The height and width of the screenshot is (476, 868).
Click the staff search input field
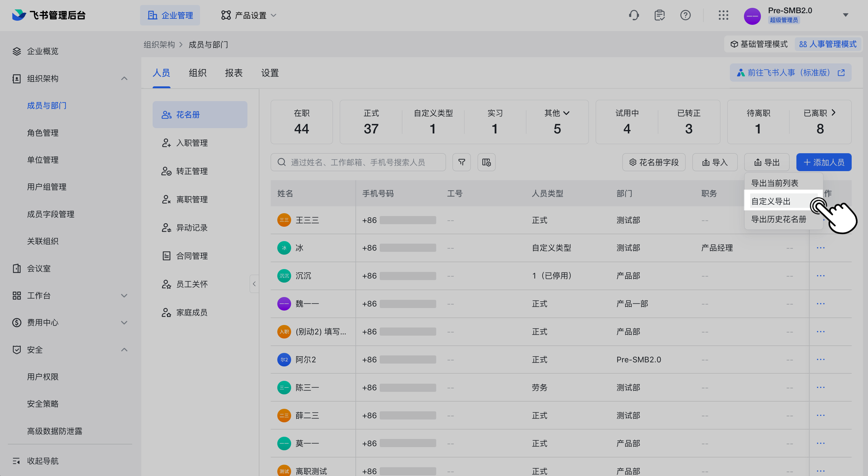tap(358, 162)
